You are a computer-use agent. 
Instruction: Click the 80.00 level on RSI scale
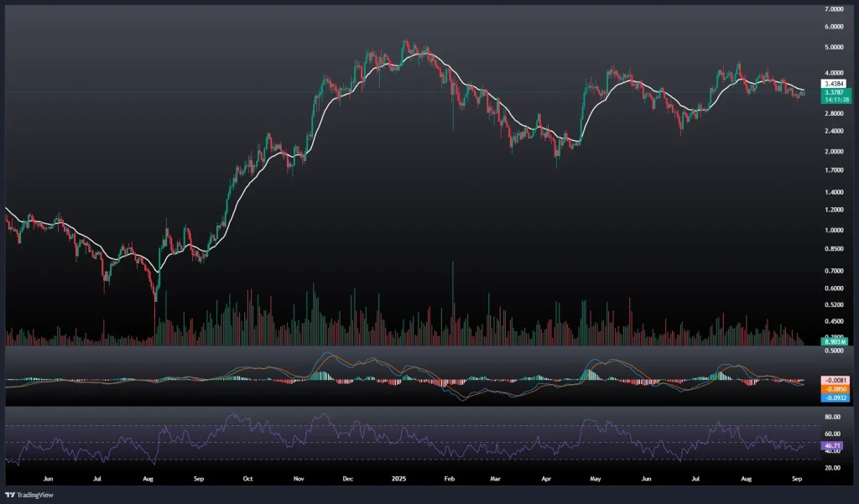[834, 417]
